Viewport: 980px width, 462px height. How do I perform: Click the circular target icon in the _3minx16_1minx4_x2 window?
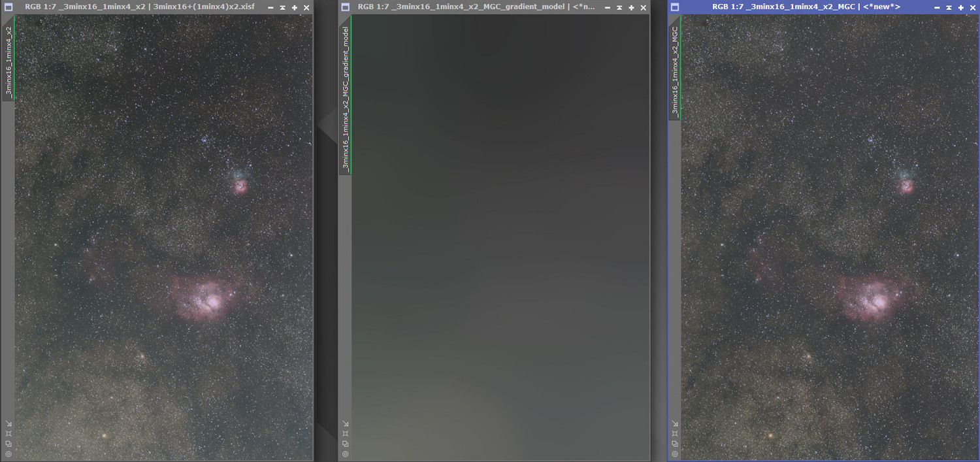click(8, 454)
